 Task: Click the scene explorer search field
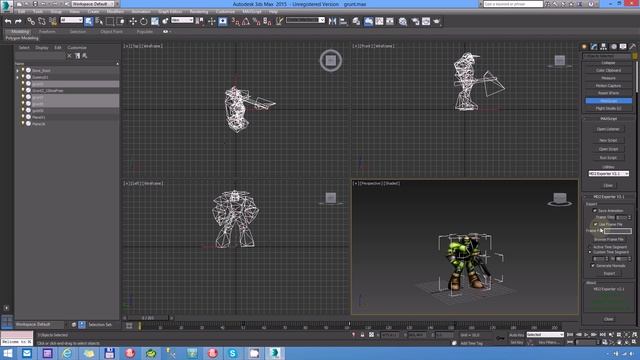40,56
